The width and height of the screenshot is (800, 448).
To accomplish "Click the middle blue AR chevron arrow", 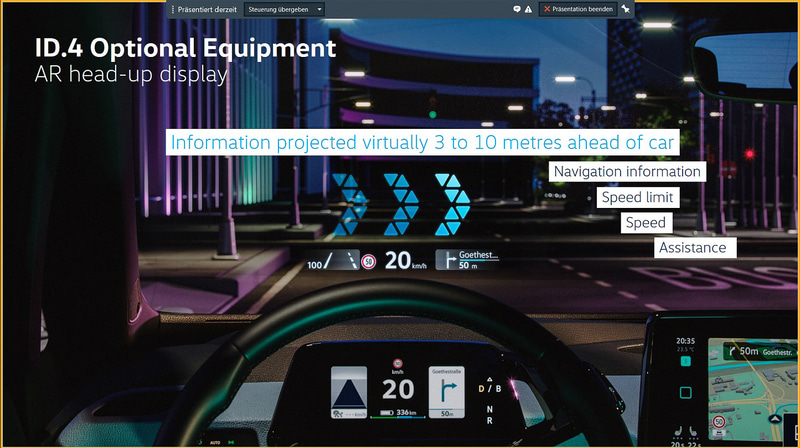I will 402,205.
